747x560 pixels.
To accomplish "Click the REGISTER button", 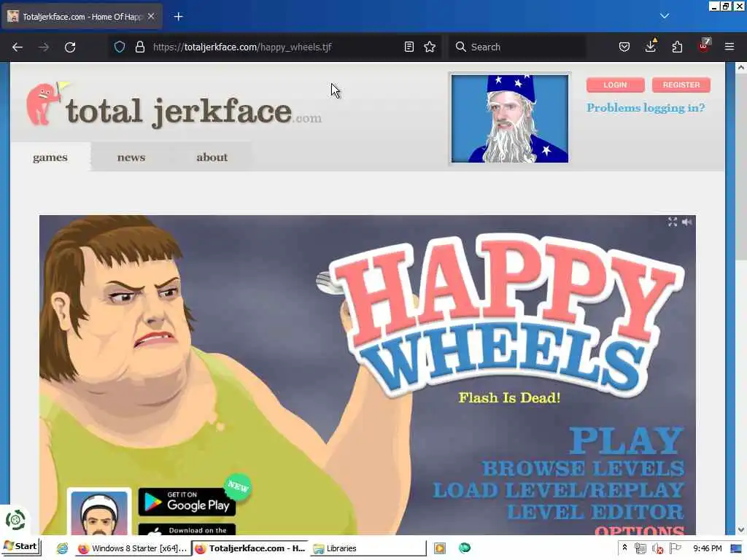I will (681, 85).
